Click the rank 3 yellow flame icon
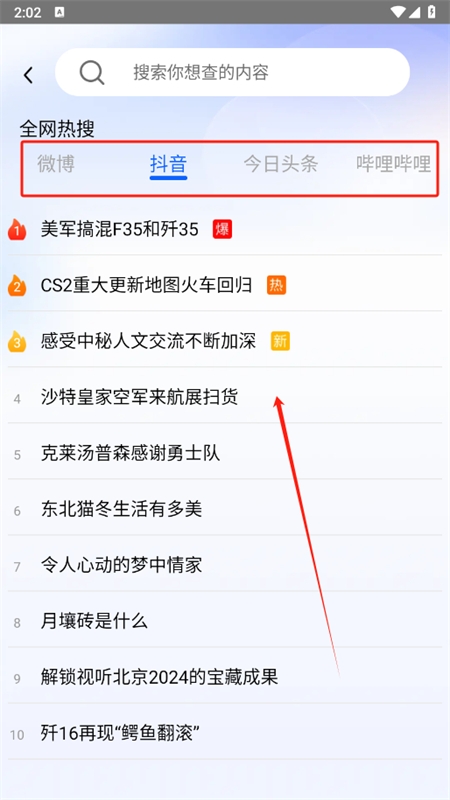Screen dimensions: 450x800 [x=16, y=341]
